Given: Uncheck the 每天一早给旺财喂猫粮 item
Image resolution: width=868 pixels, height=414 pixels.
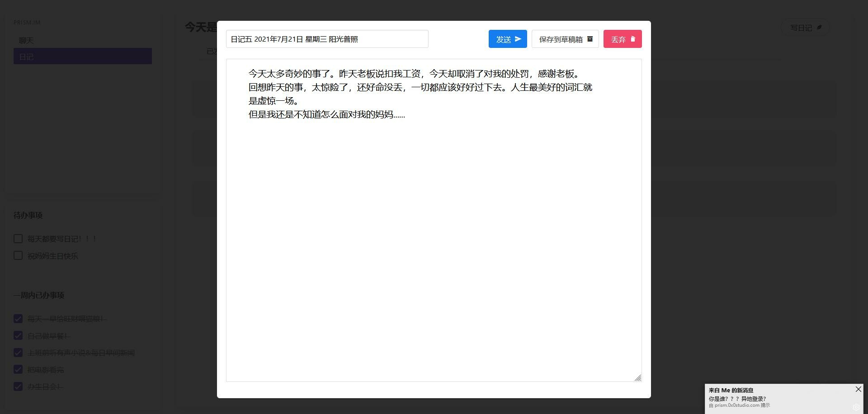Looking at the screenshot, I should click(x=18, y=319).
